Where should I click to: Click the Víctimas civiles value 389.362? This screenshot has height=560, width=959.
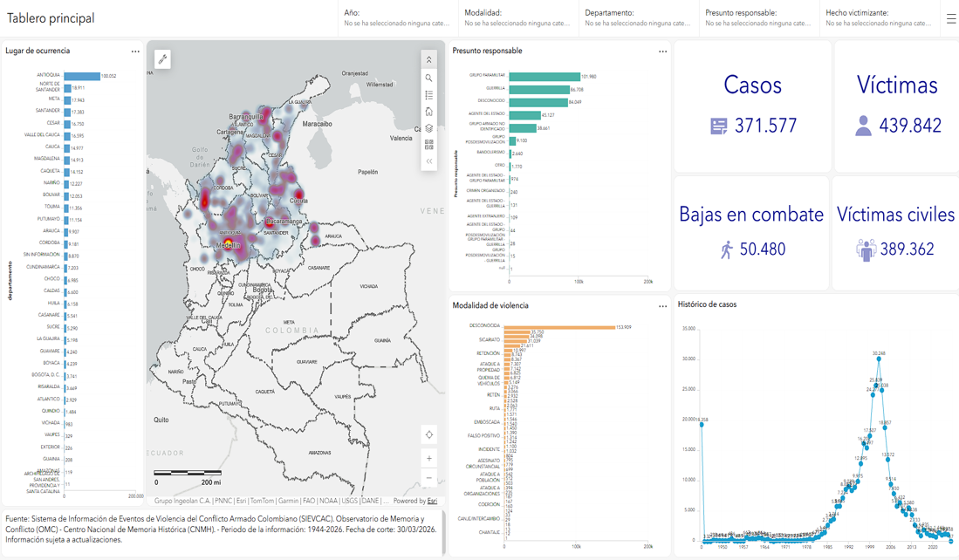(x=907, y=249)
